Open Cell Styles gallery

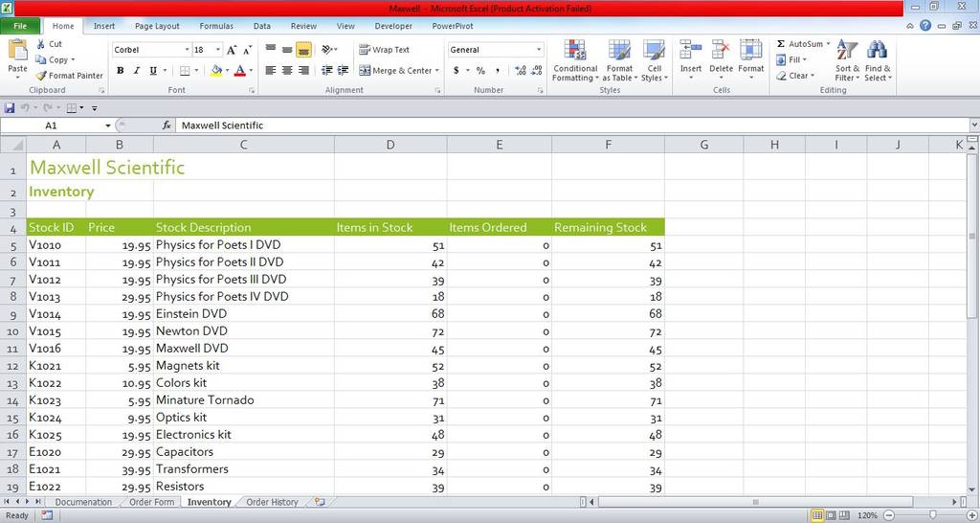click(655, 60)
